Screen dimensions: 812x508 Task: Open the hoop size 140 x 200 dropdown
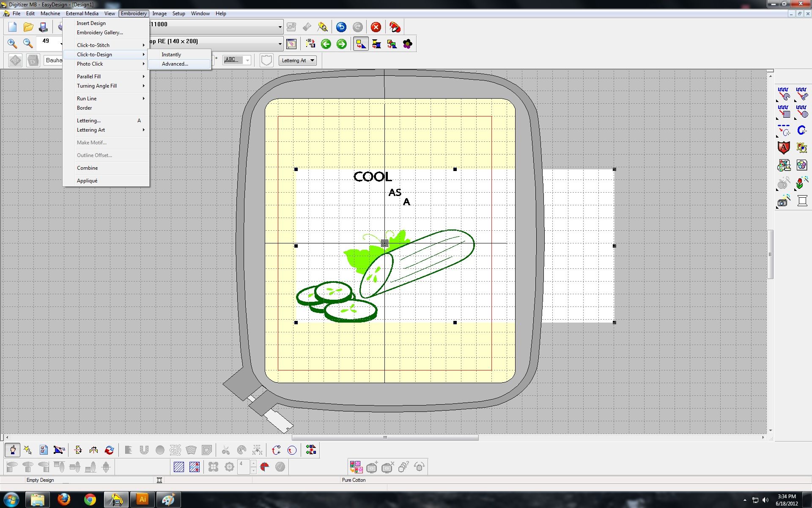click(x=279, y=43)
